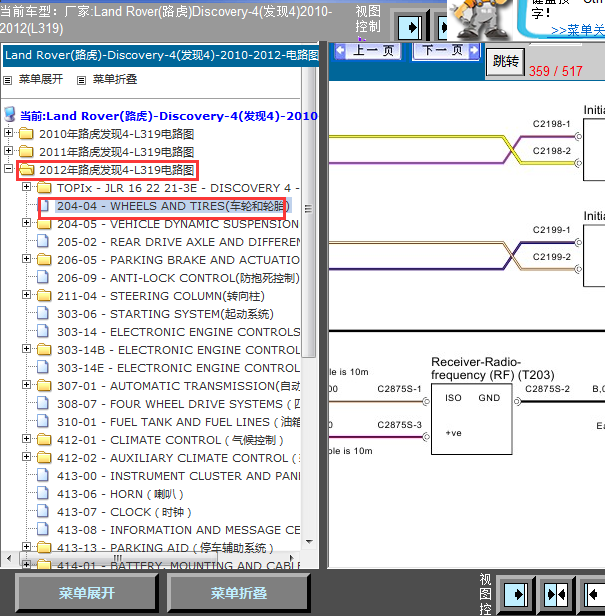Image resolution: width=605 pixels, height=616 pixels.
Task: Click the folder icon for 307-01 AUTOMATIC TRANSMISSION
Action: pyautogui.click(x=44, y=385)
